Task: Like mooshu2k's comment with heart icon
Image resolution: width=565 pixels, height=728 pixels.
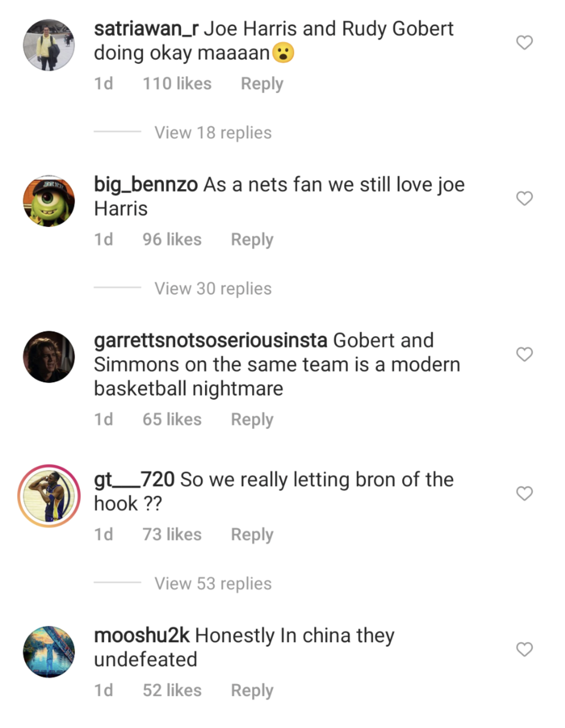Action: tap(524, 649)
